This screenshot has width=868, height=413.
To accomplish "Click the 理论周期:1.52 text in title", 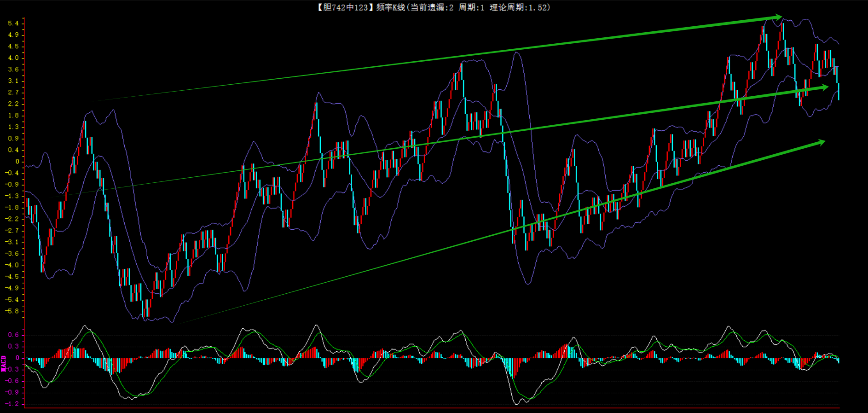I will click(520, 7).
